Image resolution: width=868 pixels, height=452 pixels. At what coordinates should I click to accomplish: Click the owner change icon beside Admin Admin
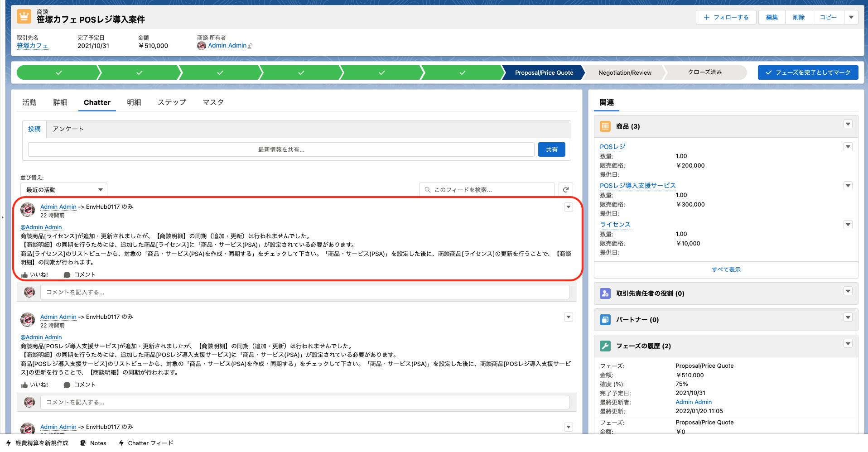(x=251, y=46)
